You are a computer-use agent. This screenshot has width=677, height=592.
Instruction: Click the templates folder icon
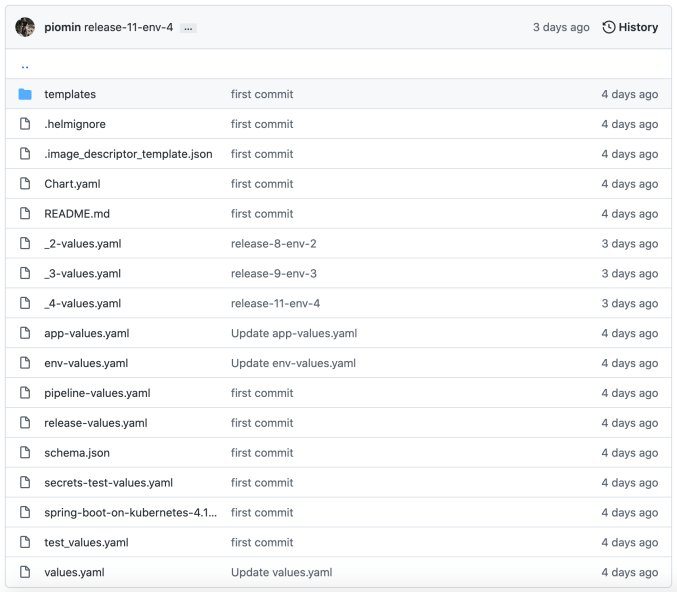(25, 94)
